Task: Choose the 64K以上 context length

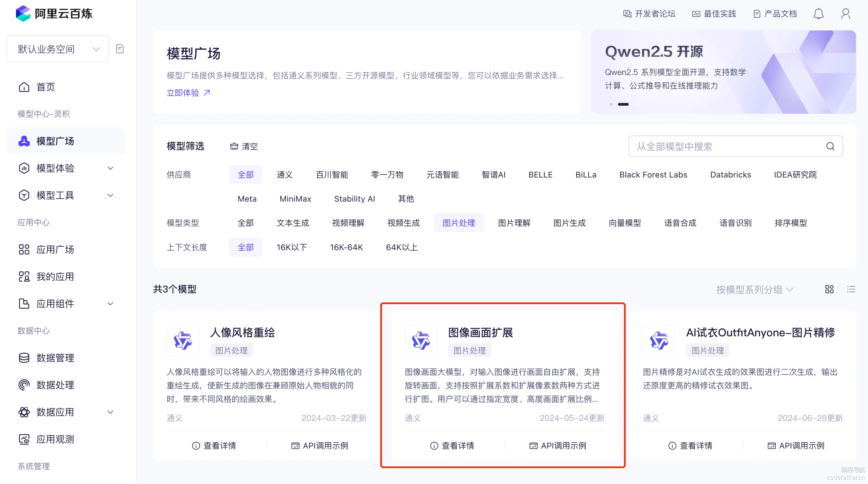Action: pos(402,247)
